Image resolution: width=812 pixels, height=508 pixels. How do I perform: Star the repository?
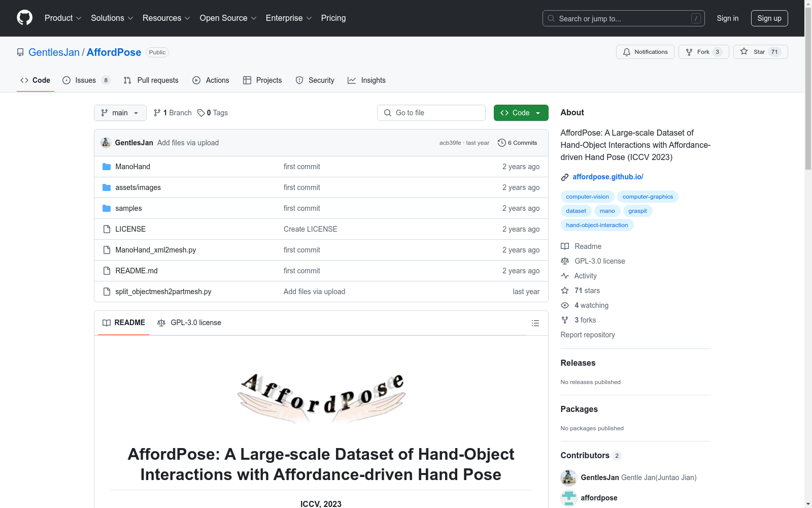click(x=760, y=52)
